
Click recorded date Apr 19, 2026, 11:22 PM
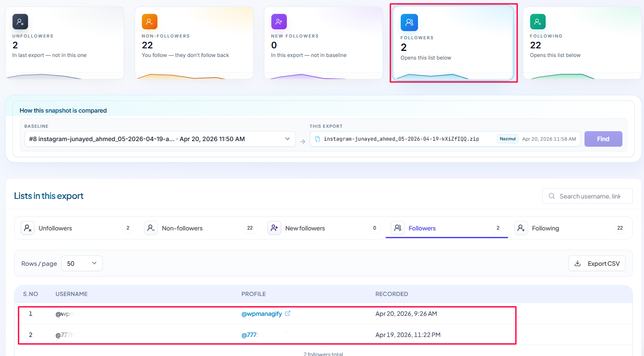pos(408,335)
